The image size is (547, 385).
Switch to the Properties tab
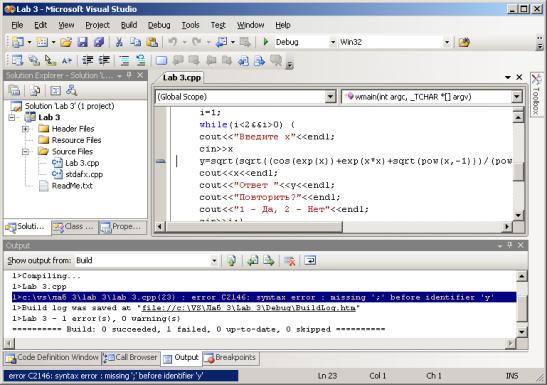tap(122, 227)
